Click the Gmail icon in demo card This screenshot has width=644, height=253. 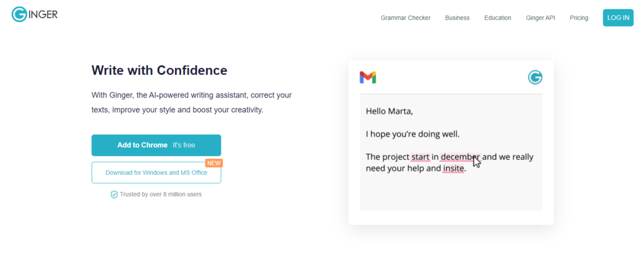(x=368, y=77)
